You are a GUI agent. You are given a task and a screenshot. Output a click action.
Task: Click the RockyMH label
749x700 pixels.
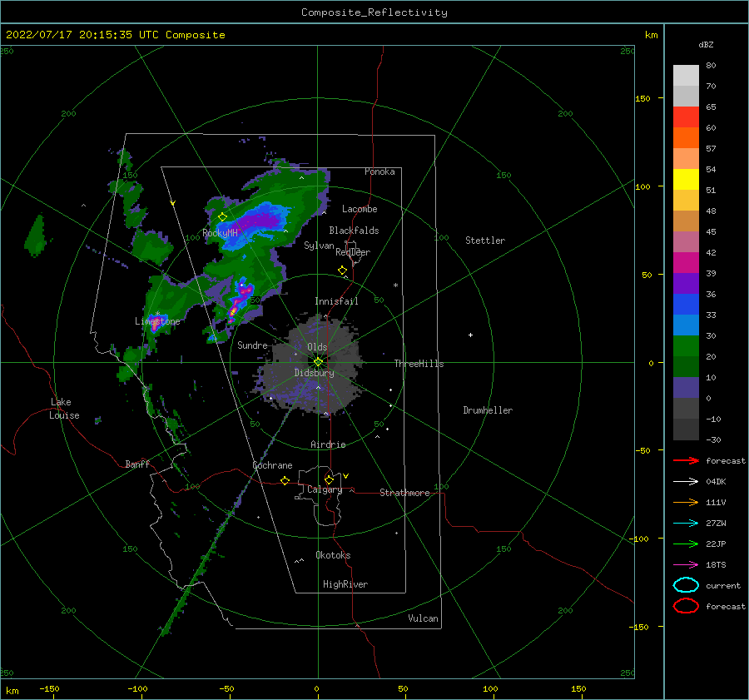pos(220,233)
